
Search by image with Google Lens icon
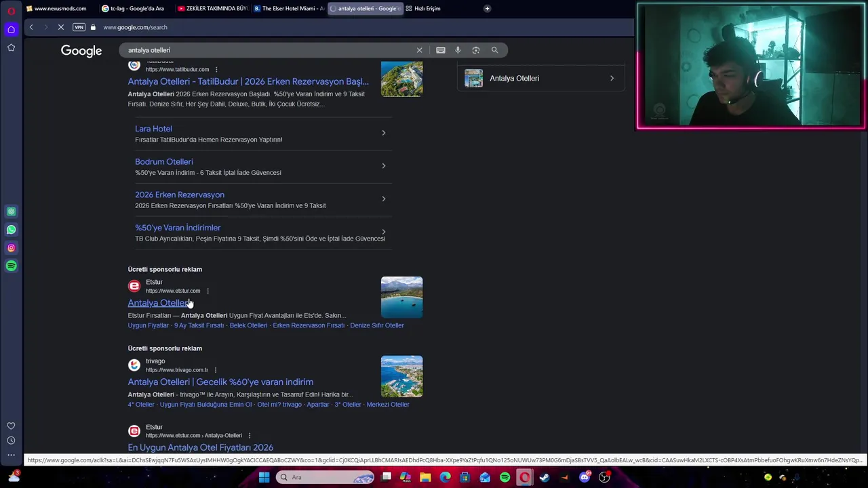pos(476,50)
